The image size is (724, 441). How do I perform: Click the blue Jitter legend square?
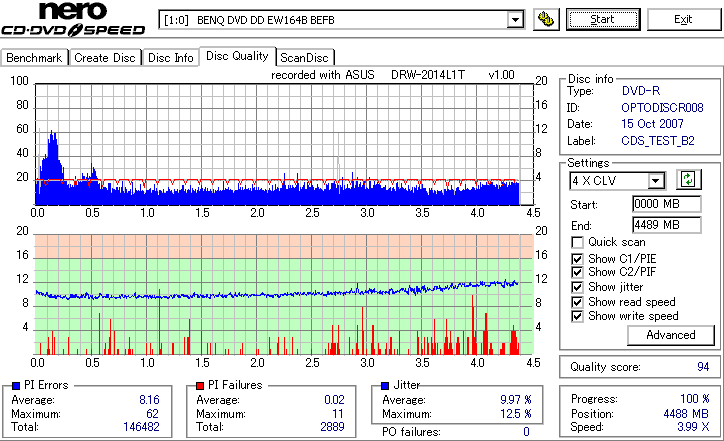[385, 386]
